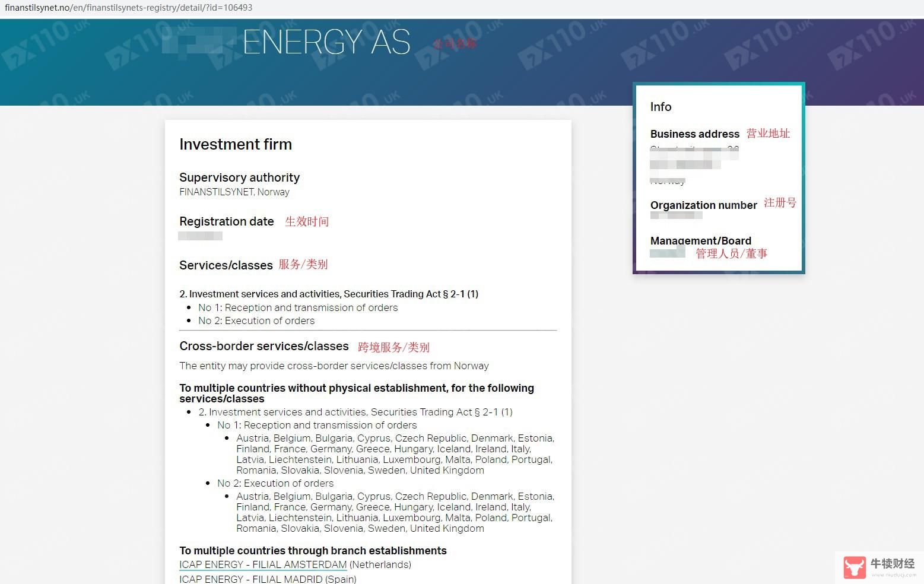
Task: Click the 'ENERGY AS' page title
Action: [326, 42]
